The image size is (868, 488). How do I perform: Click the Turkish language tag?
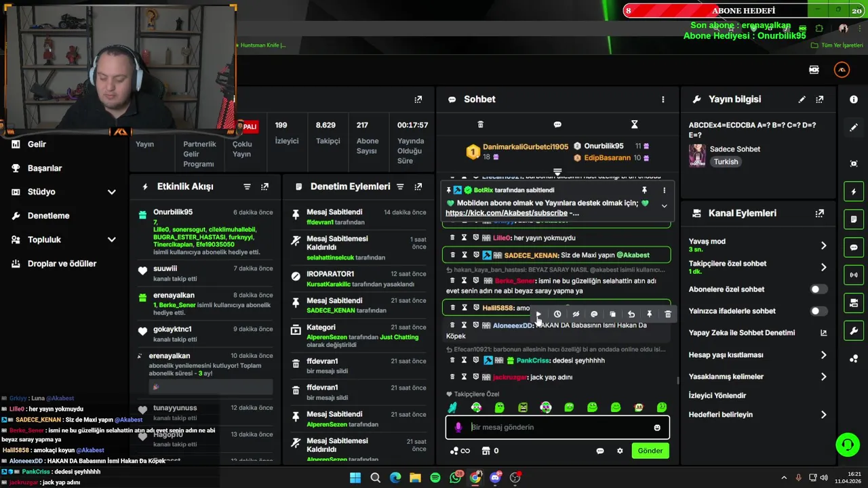coord(726,162)
